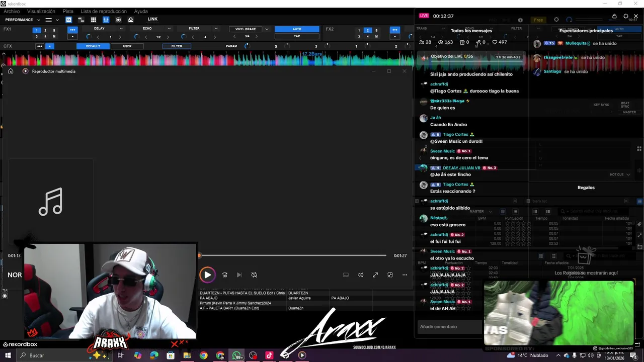Screen dimensions: 644x362
Task: Open File Explorer from the taskbar
Action: (187, 355)
